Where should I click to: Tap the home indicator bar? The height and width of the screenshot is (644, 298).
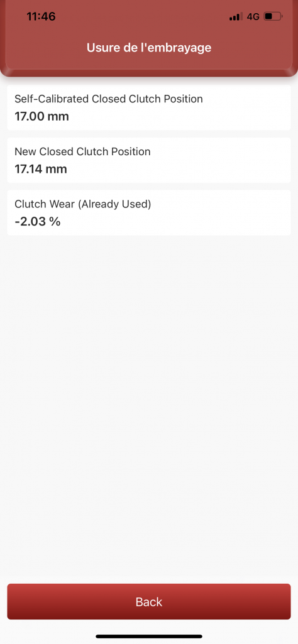click(x=149, y=636)
